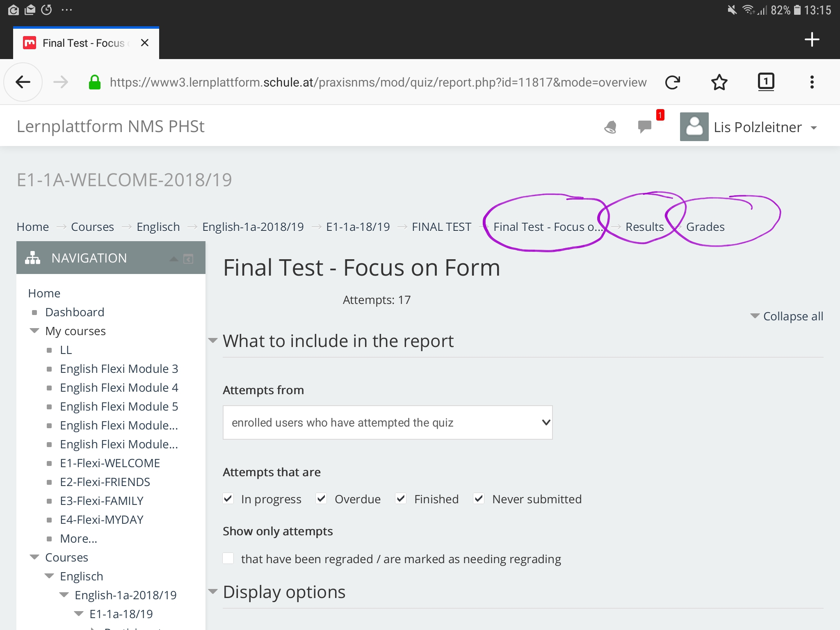840x630 pixels.
Task: Collapse What to include in the report
Action: pos(338,341)
